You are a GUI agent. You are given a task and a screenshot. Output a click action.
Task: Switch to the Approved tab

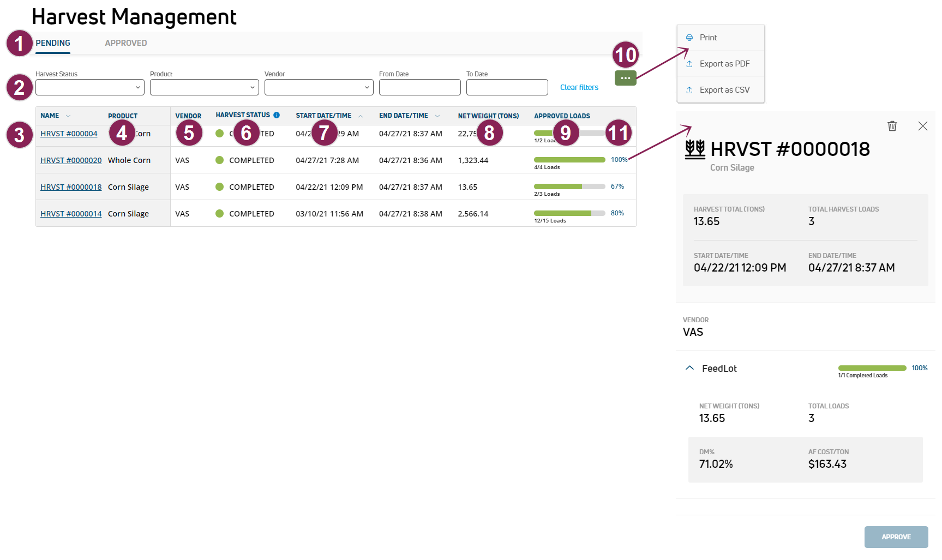coord(126,43)
